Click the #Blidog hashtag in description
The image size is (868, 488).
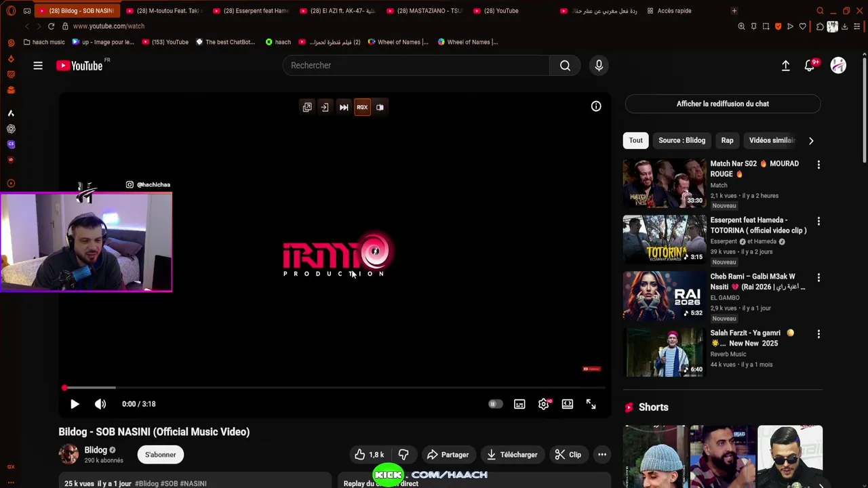tap(146, 483)
